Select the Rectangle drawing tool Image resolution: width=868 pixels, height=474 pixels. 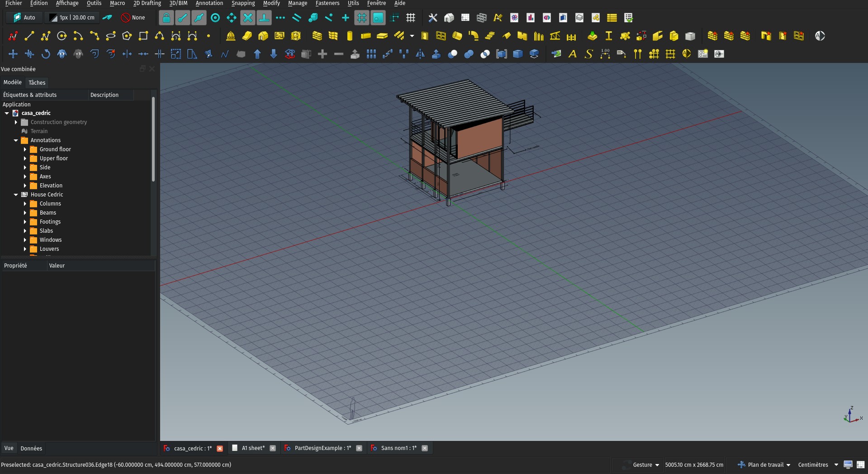pyautogui.click(x=143, y=36)
